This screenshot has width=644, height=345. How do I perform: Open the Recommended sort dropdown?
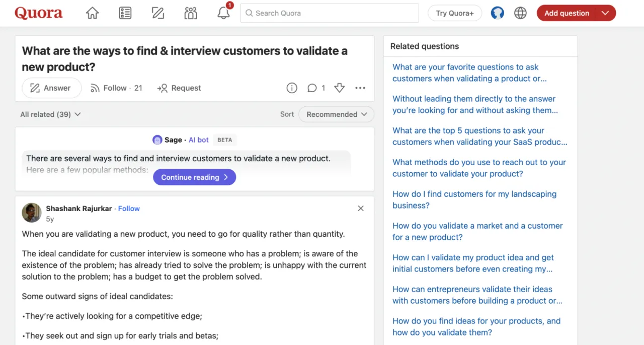pos(336,114)
